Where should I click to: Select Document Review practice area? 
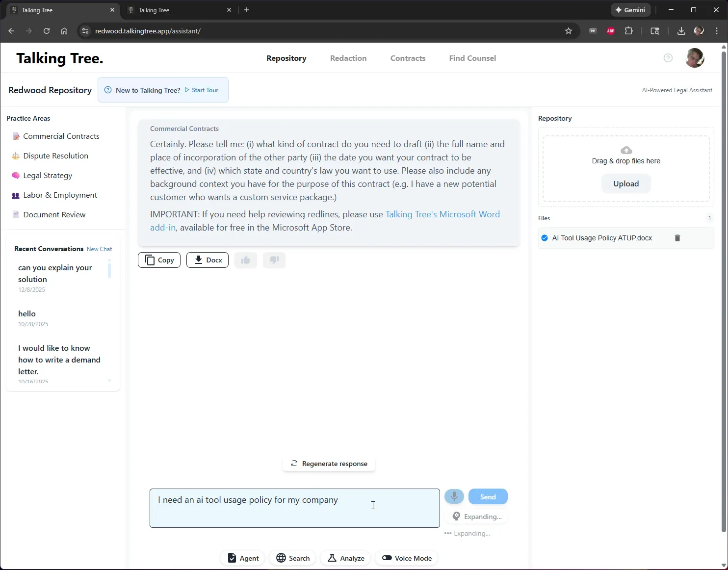pyautogui.click(x=54, y=215)
